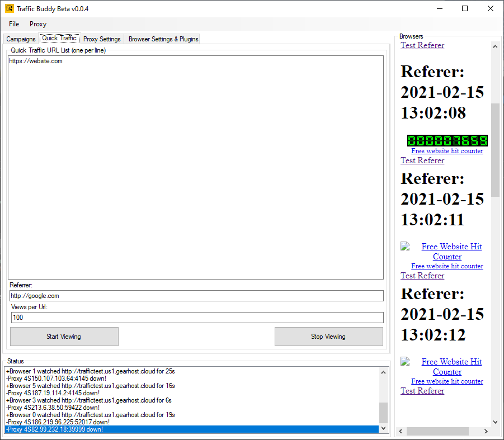This screenshot has height=440, width=504.
Task: Click the Views per Url field showing 100
Action: [x=196, y=317]
